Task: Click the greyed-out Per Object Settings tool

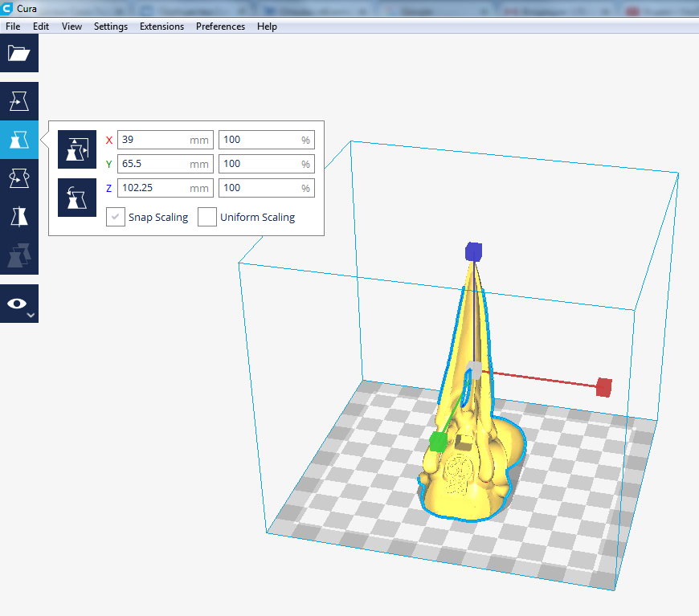Action: point(18,255)
